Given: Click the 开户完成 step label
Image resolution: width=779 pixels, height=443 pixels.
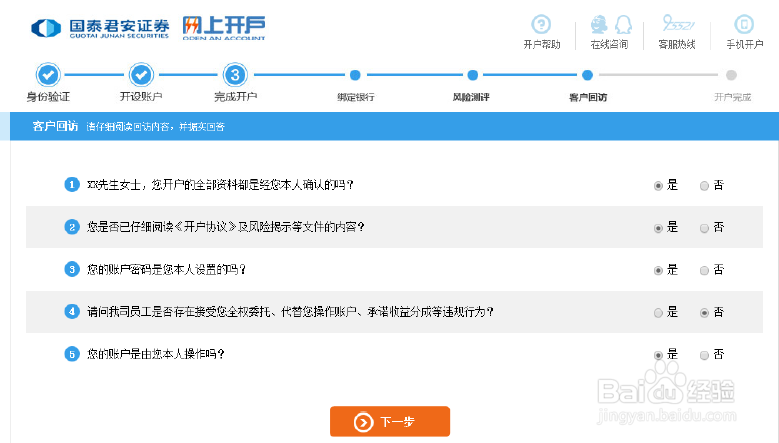Looking at the screenshot, I should click(x=732, y=97).
